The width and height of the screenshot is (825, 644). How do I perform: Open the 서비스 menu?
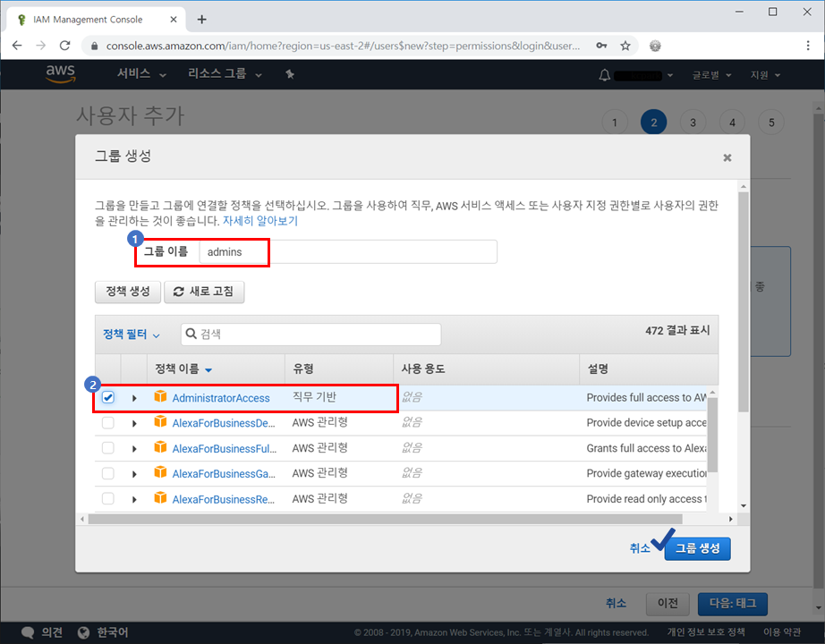(x=141, y=74)
